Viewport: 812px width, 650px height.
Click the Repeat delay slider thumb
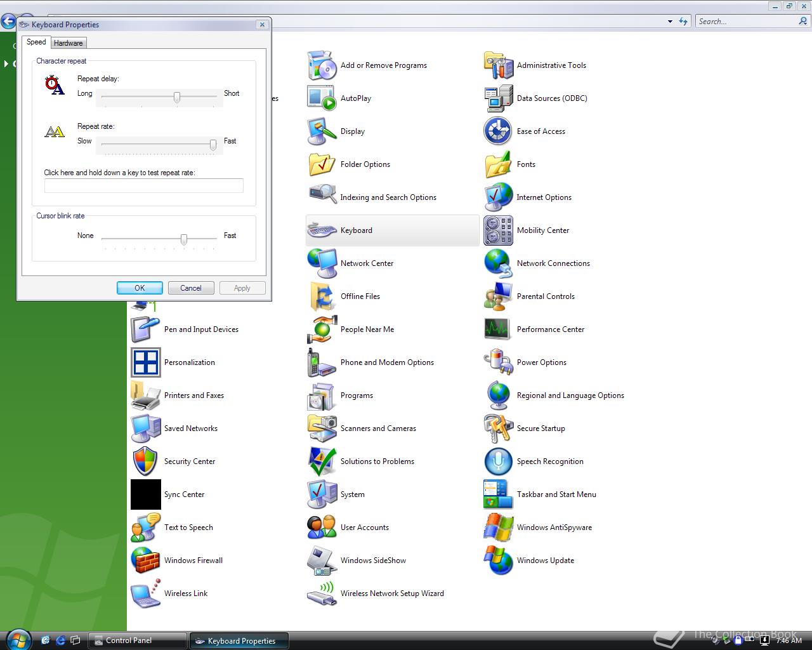tap(177, 97)
